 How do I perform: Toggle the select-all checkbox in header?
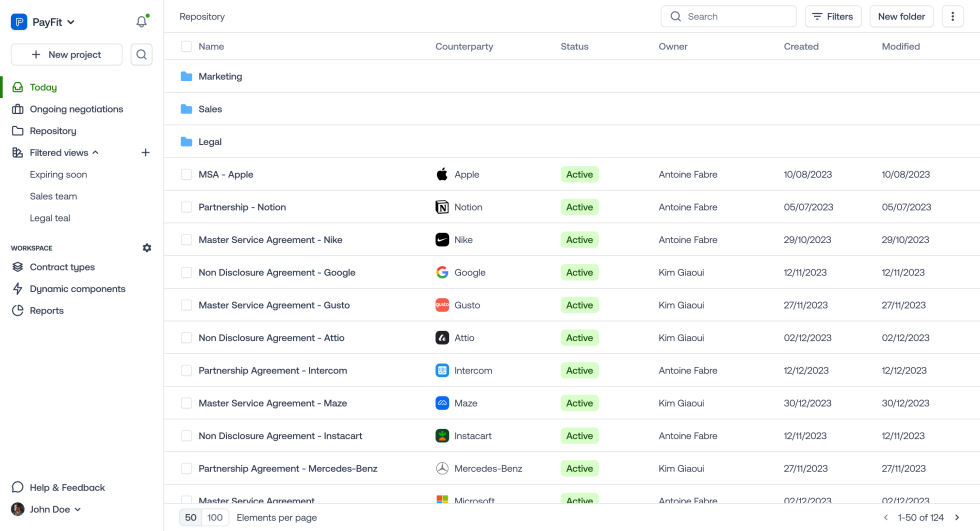pos(186,47)
